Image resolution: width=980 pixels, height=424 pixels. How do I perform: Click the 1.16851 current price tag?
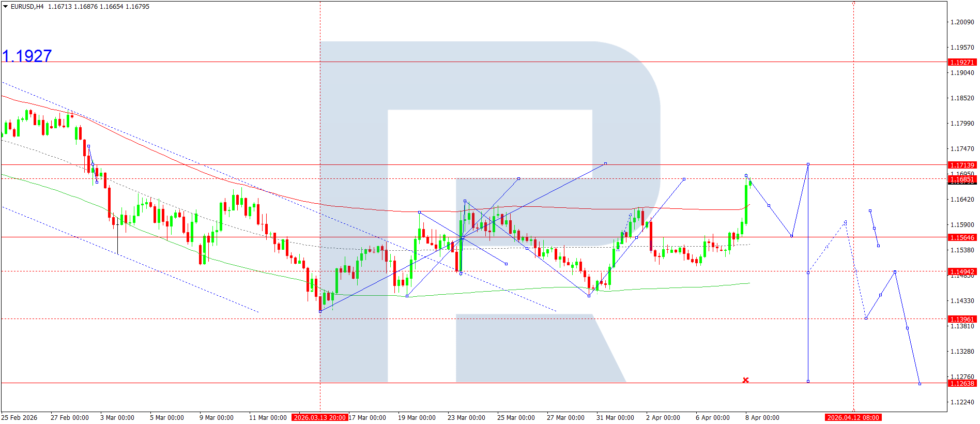962,179
